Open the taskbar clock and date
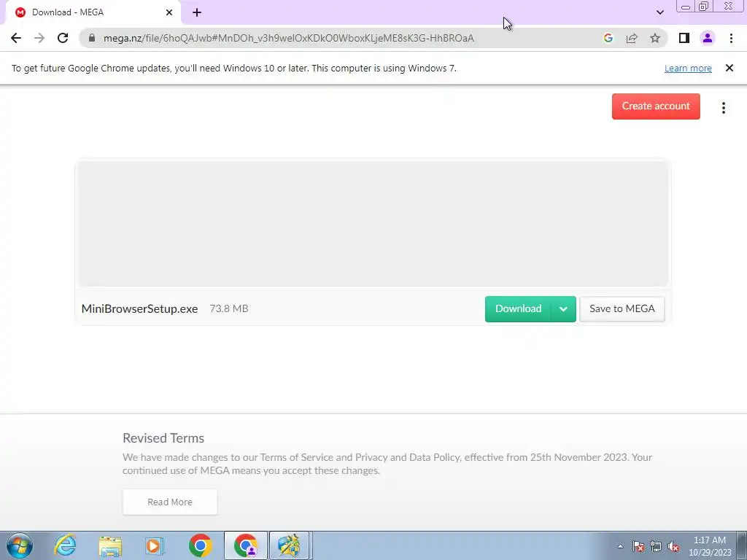 (710, 546)
